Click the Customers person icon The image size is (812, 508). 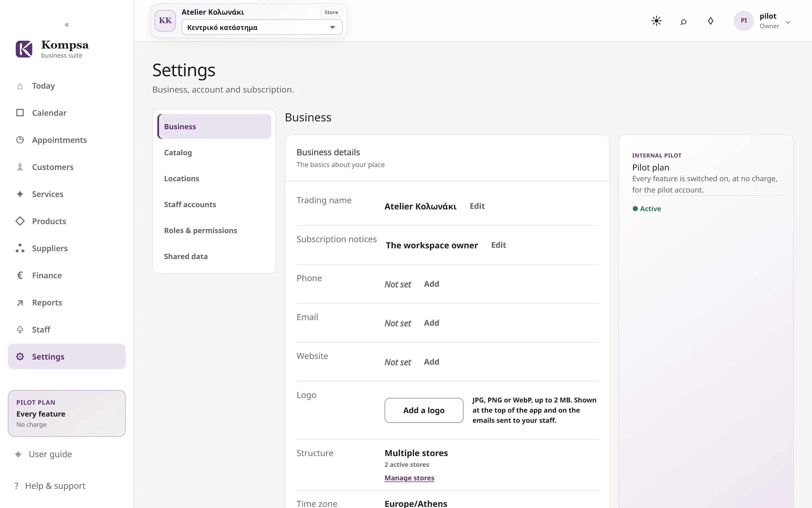(20, 167)
